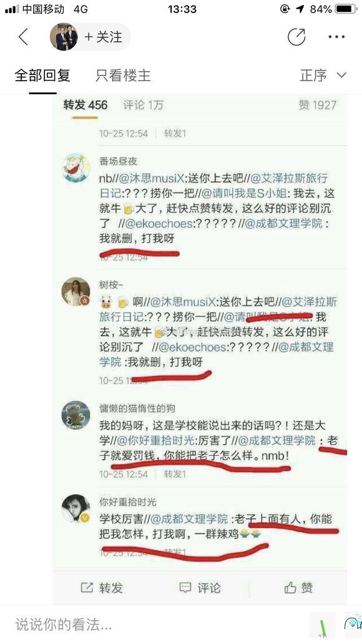
Task: Switch to the 全部回复 tab
Action: pos(42,76)
